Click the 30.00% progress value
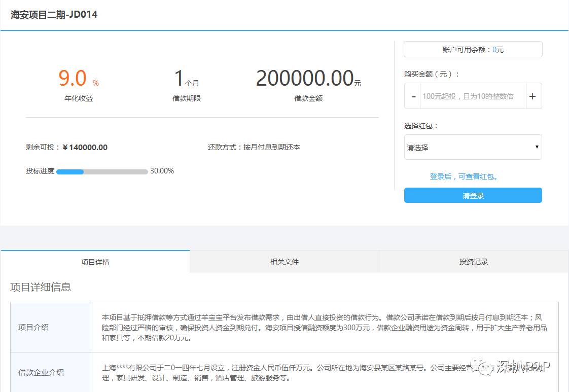 [x=162, y=170]
